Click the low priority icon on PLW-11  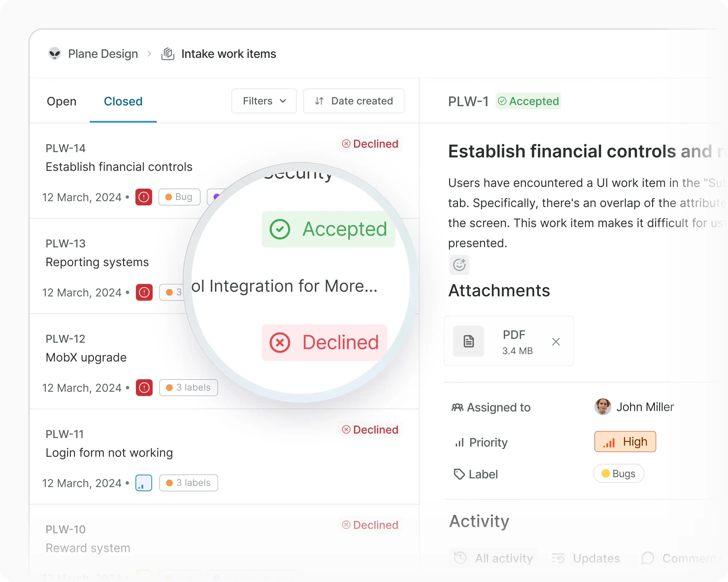coord(143,483)
